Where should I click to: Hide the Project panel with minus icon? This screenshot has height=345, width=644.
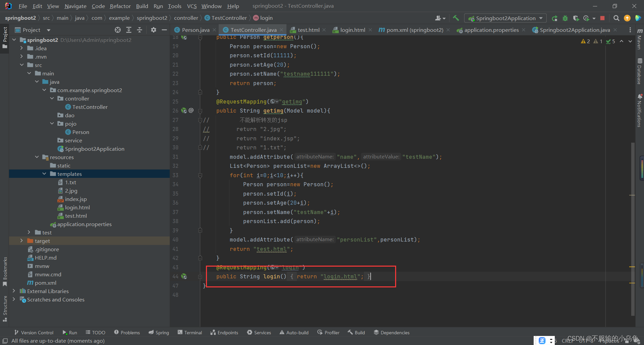164,30
